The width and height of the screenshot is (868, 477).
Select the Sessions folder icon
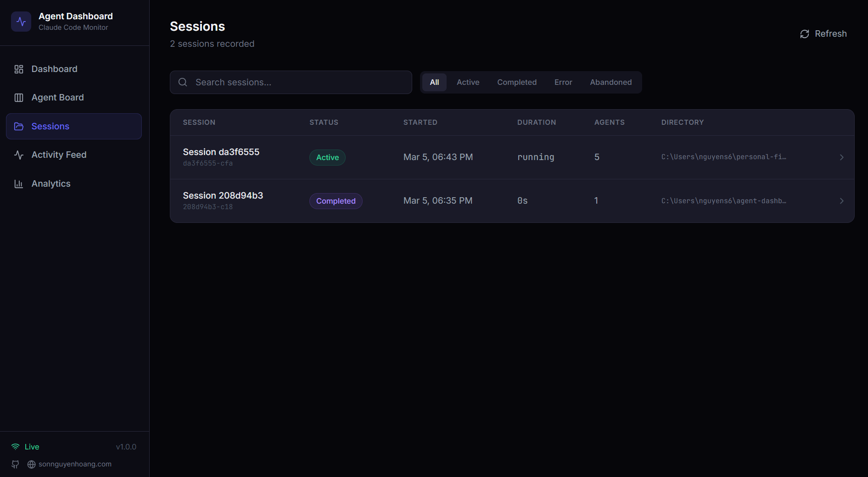19,126
